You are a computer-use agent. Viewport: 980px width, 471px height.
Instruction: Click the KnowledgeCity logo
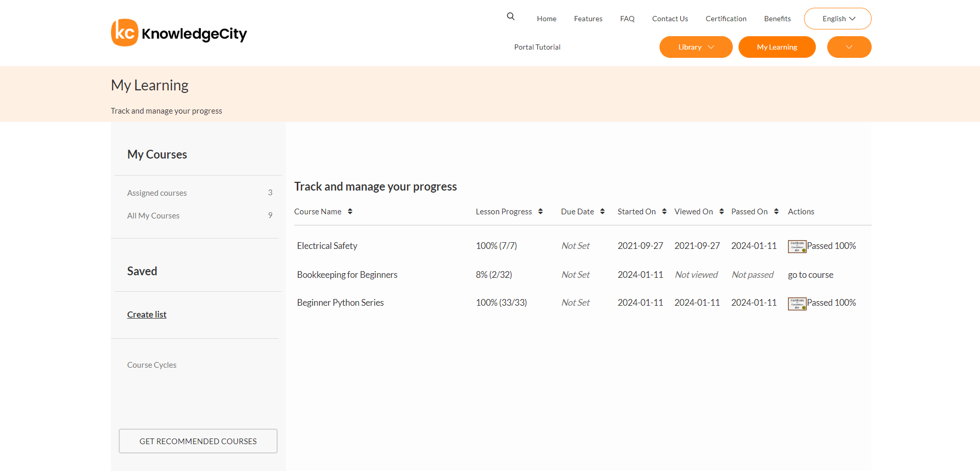179,33
